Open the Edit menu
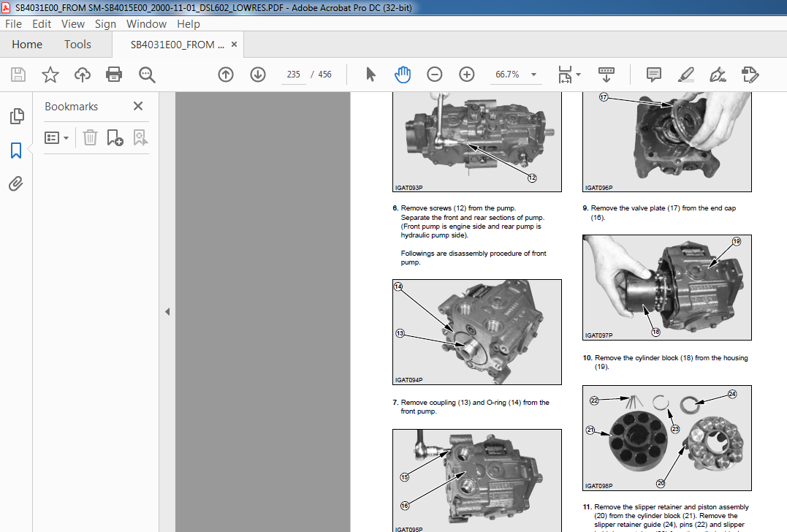The image size is (787, 532). point(42,24)
